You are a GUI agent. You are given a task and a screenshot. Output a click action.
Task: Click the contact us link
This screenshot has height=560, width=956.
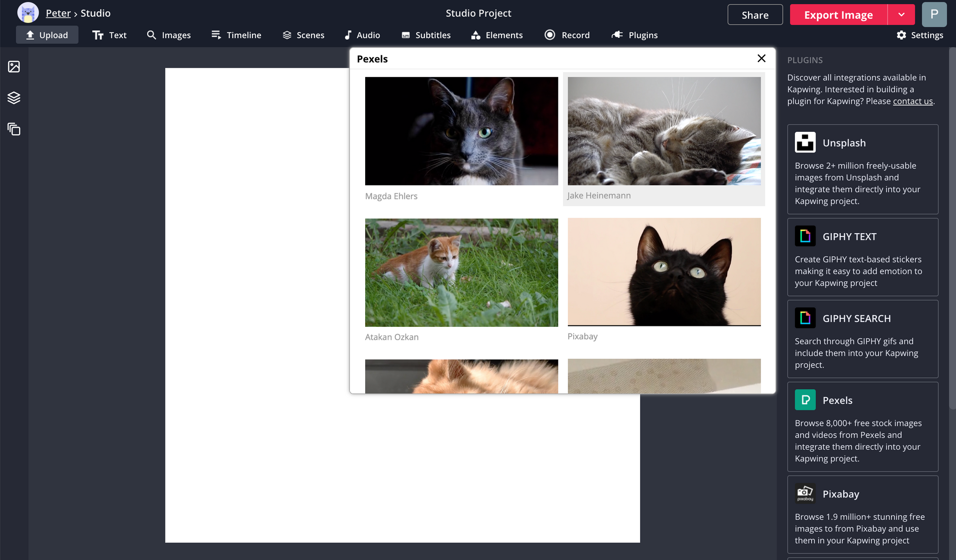pyautogui.click(x=913, y=101)
